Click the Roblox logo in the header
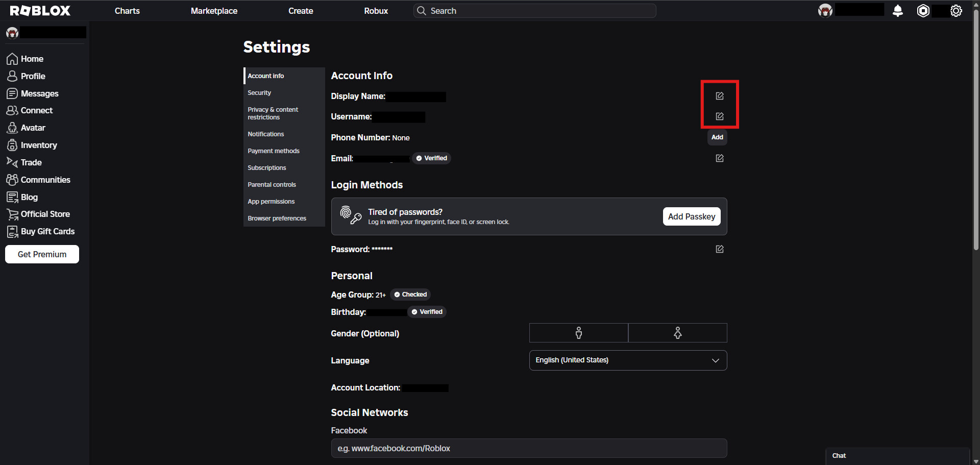 tap(40, 10)
